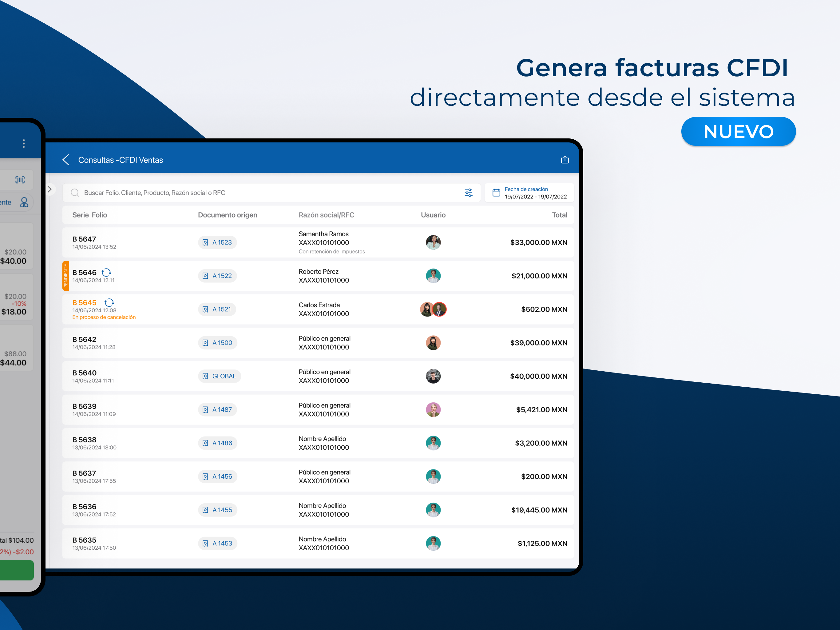Click total $33,000.00 MXN
The width and height of the screenshot is (840, 630).
pos(539,242)
